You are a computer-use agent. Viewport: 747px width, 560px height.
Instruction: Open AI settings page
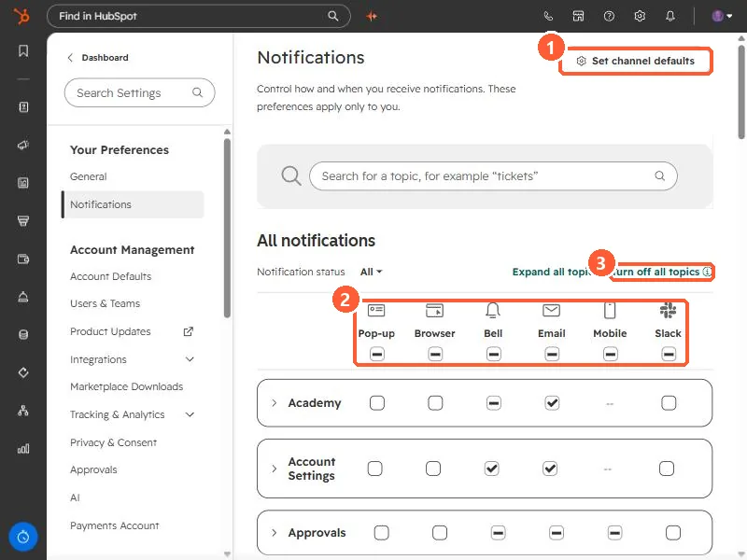[75, 497]
